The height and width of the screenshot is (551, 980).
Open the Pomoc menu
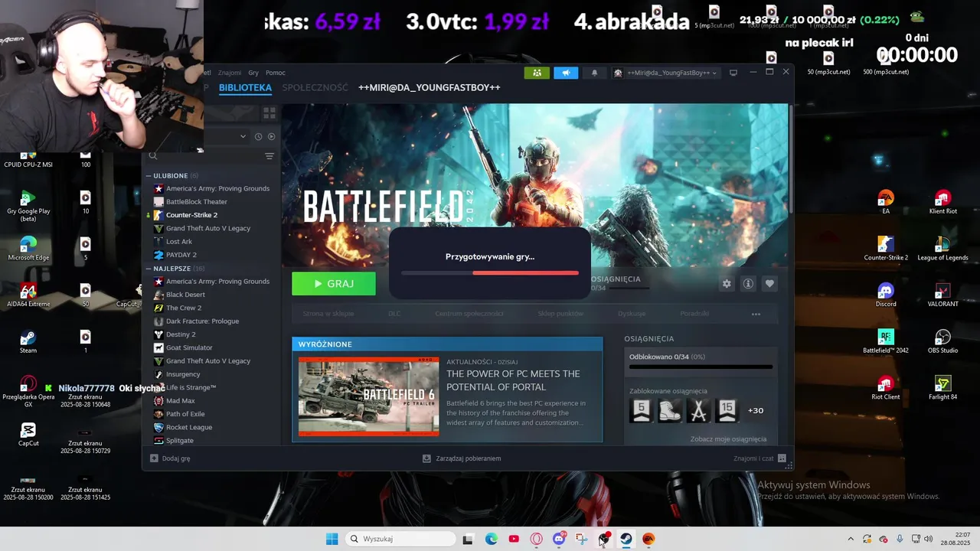coord(276,73)
